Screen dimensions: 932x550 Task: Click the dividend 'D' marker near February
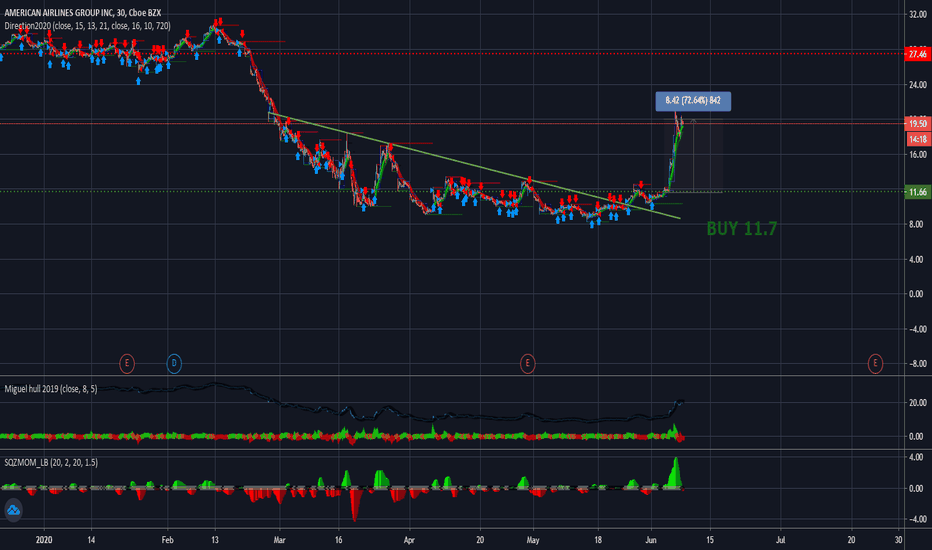(174, 363)
